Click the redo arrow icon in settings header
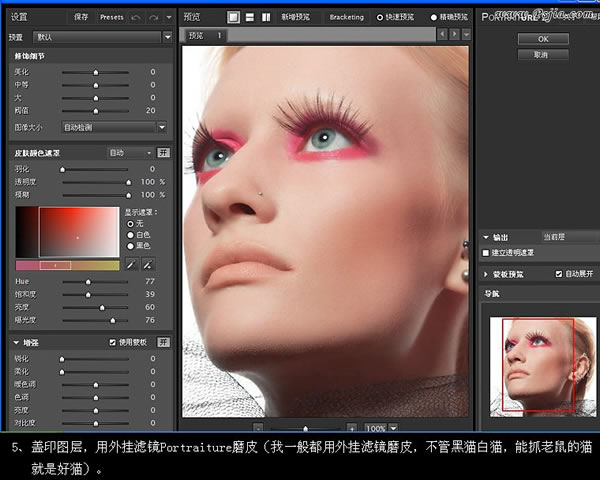The image size is (600, 480). pos(153,18)
